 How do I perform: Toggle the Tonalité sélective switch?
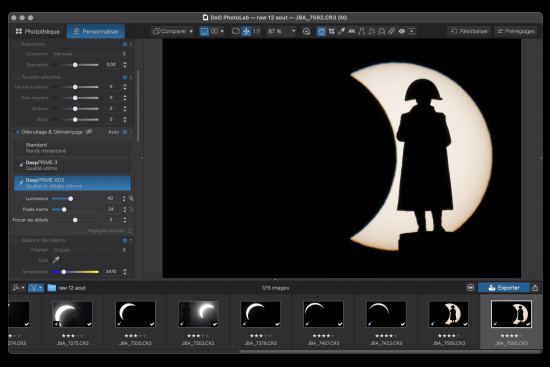pos(16,77)
